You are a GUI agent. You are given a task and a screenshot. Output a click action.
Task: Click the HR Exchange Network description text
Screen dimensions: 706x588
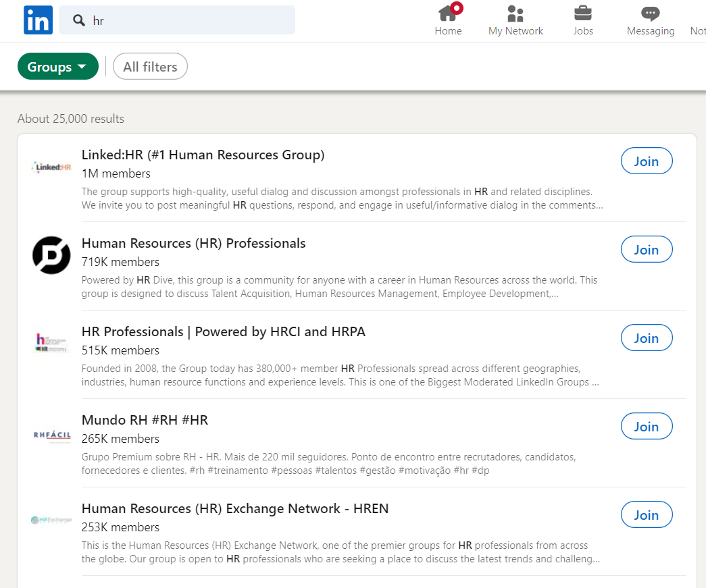[341, 552]
